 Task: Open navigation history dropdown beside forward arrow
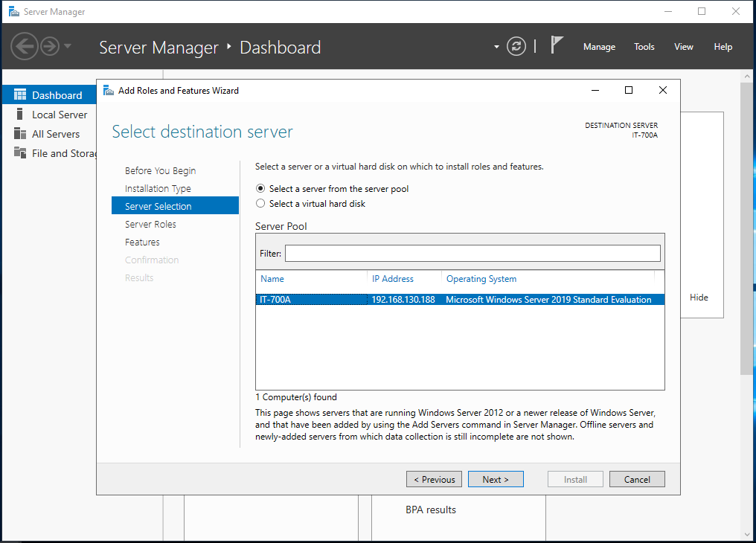tap(68, 46)
